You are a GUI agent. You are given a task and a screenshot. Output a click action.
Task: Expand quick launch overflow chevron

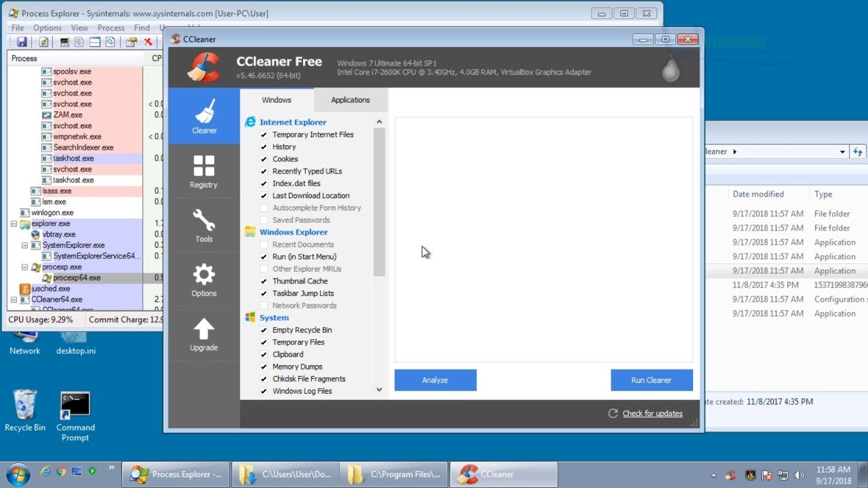pyautogui.click(x=111, y=468)
